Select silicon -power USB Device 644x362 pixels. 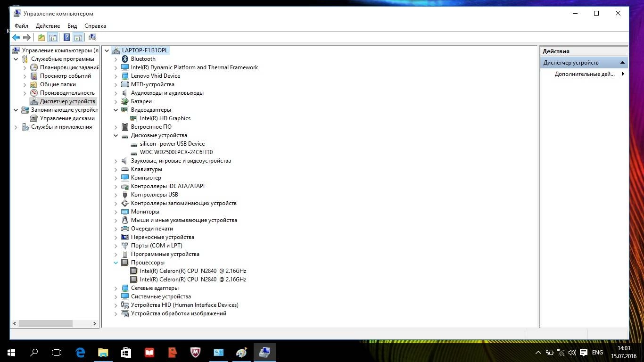coord(172,144)
